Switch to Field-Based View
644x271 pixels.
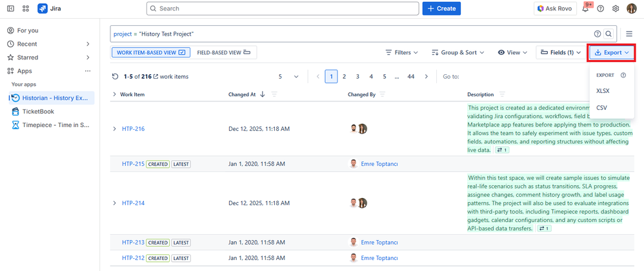point(223,52)
